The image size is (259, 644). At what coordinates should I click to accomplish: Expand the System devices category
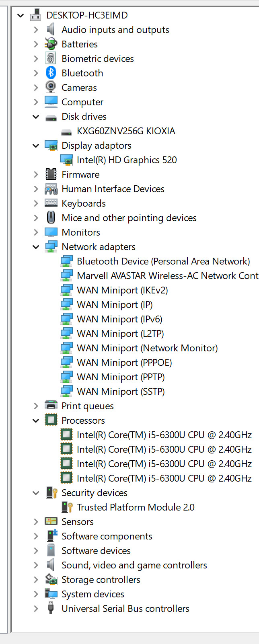click(36, 594)
